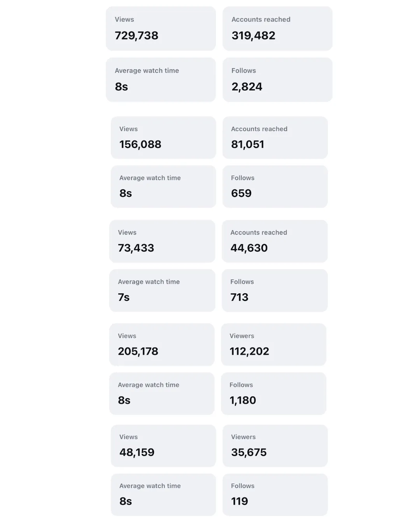Open the Views card showing 156,088

[x=163, y=137]
